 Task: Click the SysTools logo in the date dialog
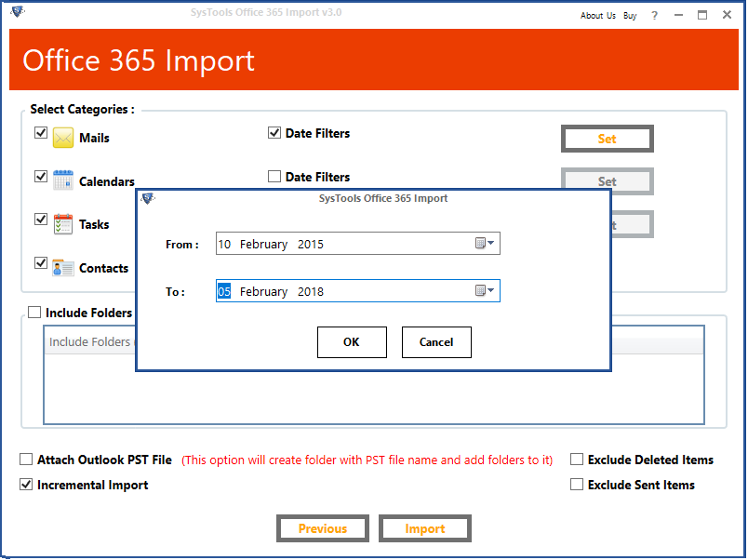(x=148, y=198)
